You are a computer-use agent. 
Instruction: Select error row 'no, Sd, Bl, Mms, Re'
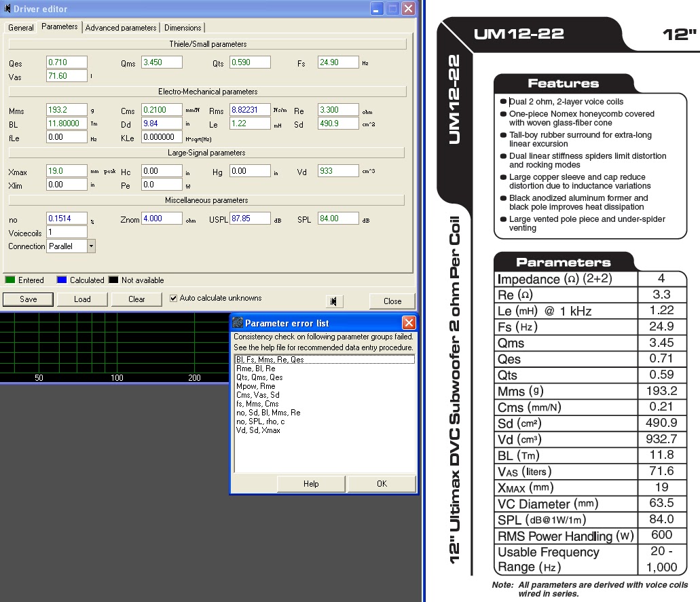point(325,413)
